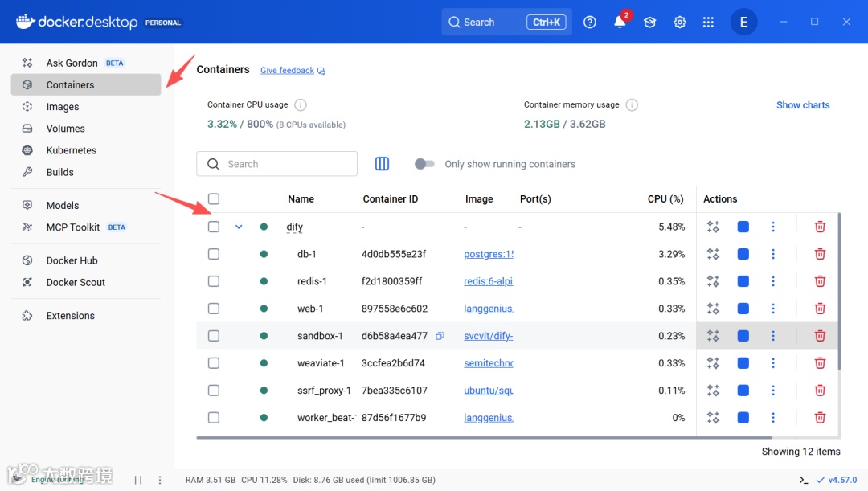
Task: Open postgres image link for db-1
Action: click(489, 254)
